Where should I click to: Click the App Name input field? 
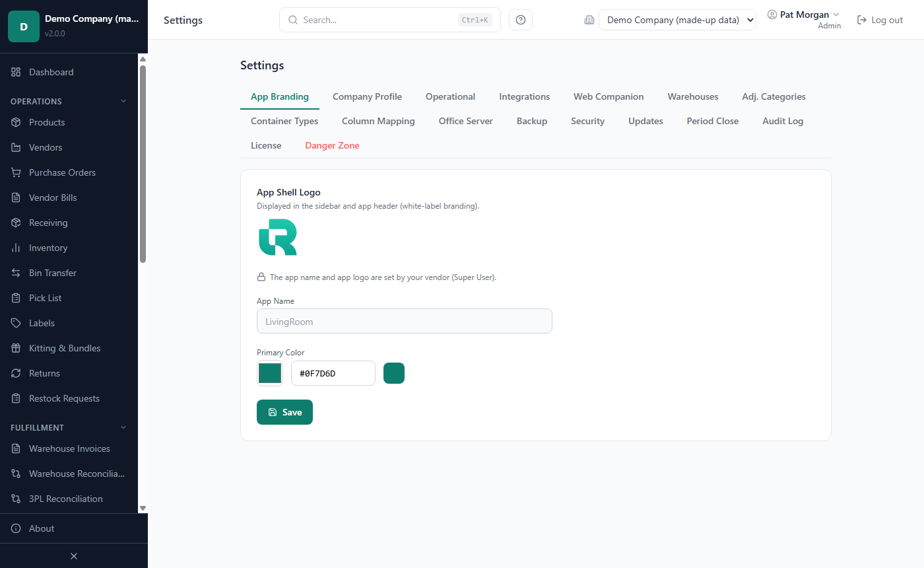(405, 322)
